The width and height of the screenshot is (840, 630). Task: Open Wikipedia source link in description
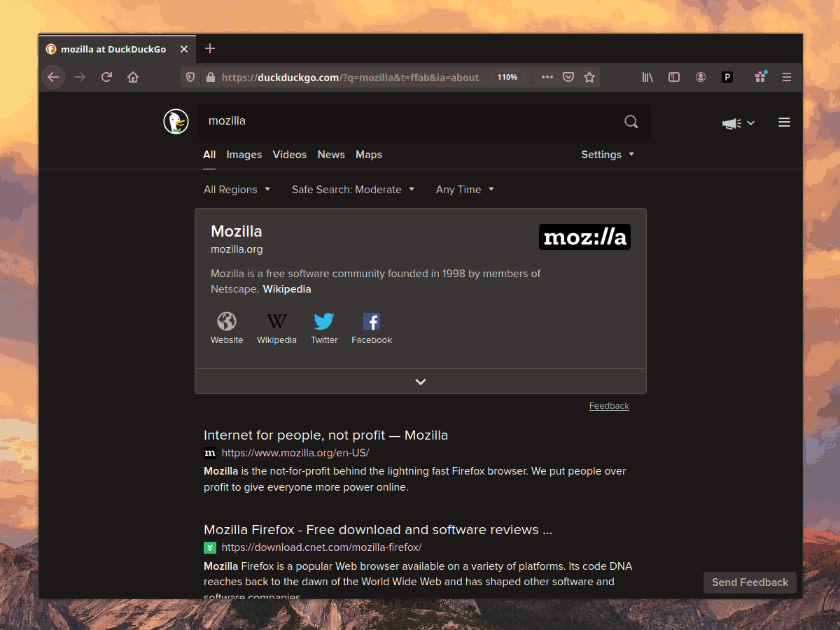point(287,289)
